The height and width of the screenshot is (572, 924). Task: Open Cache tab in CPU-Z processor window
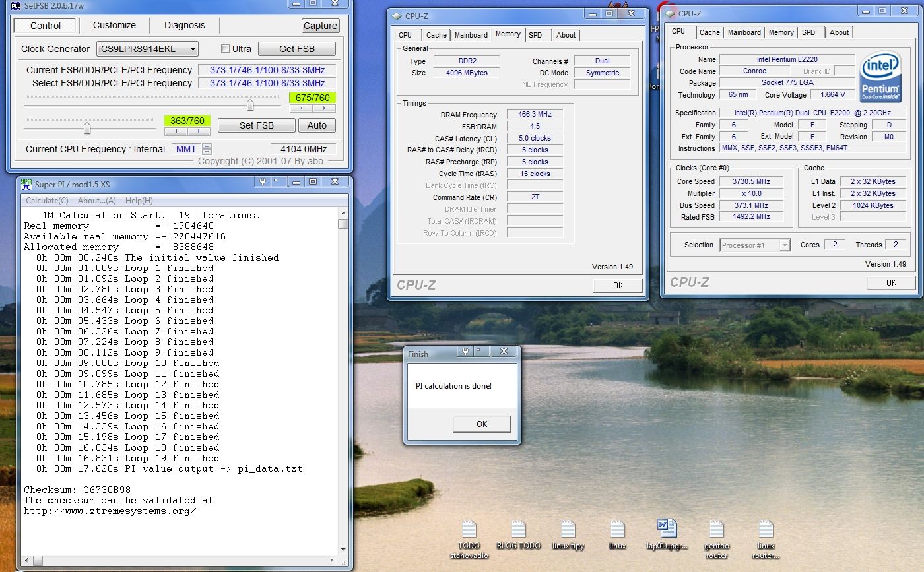tap(709, 32)
